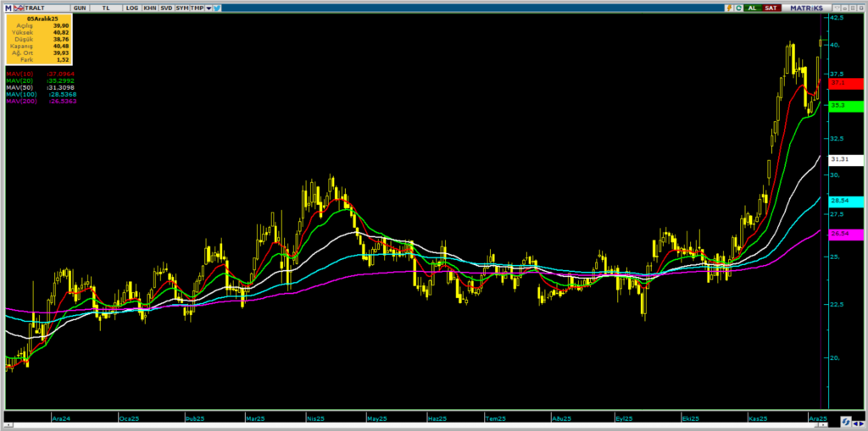Click the red 37.1 price label swatch
Viewport: 868px width, 431px height.
[846, 84]
